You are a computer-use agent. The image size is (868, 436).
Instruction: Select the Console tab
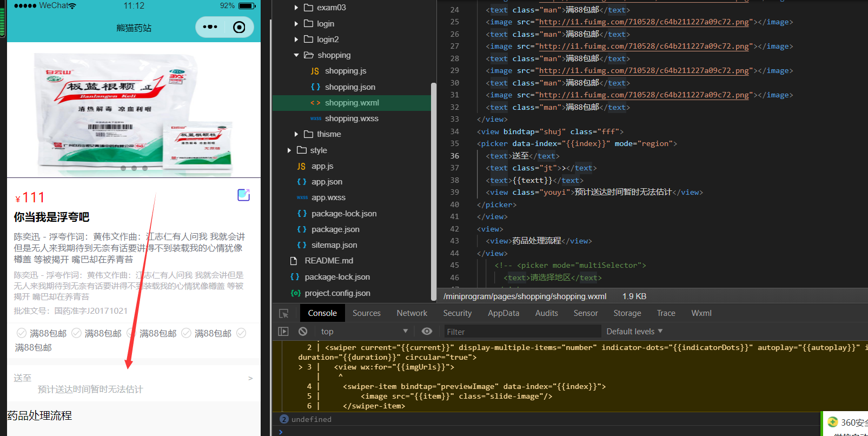(322, 313)
